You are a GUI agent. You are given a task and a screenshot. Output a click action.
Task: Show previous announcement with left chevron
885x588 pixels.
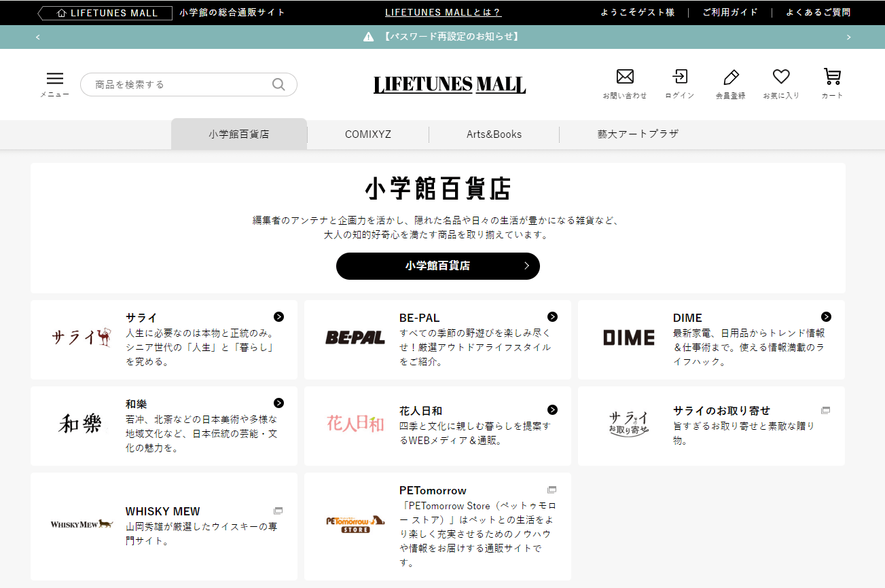(38, 37)
